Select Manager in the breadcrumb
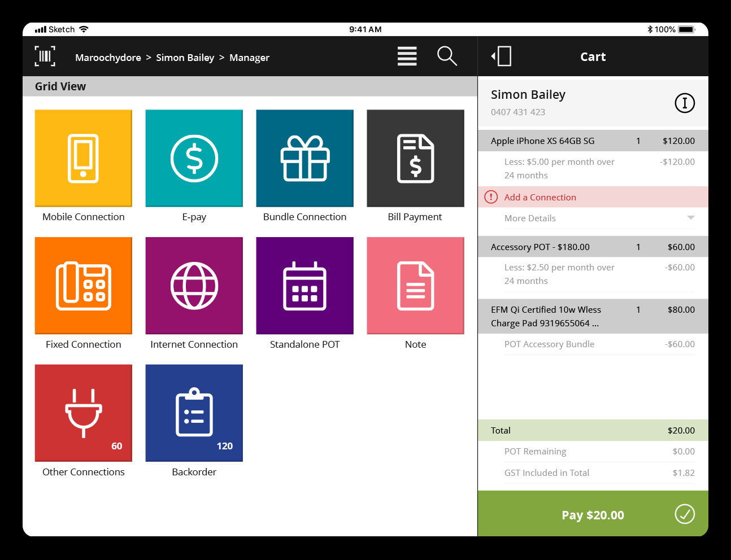Viewport: 731px width, 560px height. (x=249, y=58)
